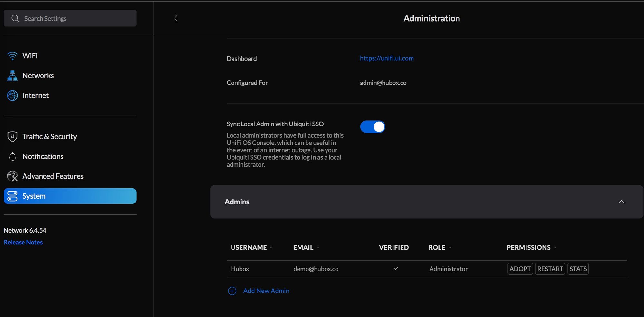Open the WiFi settings section
644x317 pixels.
click(30, 56)
